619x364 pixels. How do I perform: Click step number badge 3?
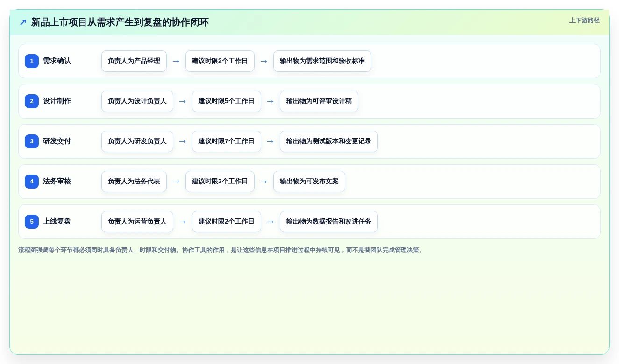tap(32, 141)
